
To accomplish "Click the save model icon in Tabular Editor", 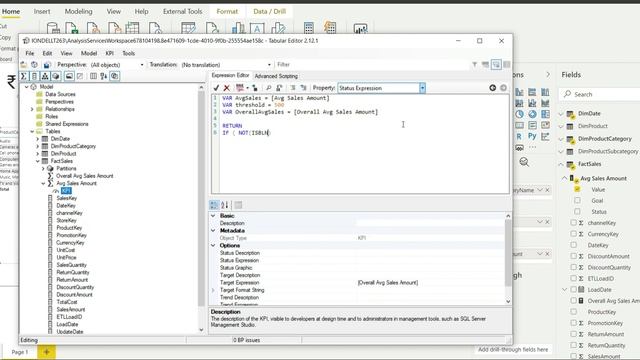I will pyautogui.click(x=47, y=64).
